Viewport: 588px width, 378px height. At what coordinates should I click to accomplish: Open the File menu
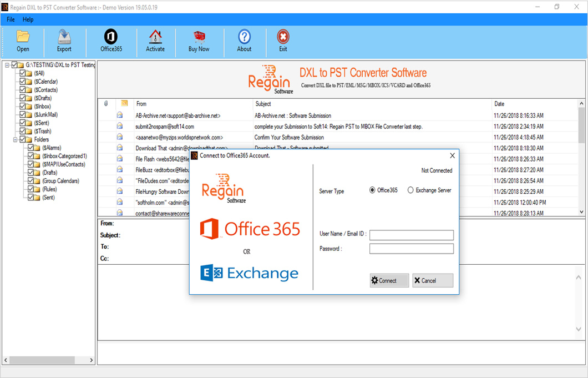pyautogui.click(x=10, y=19)
